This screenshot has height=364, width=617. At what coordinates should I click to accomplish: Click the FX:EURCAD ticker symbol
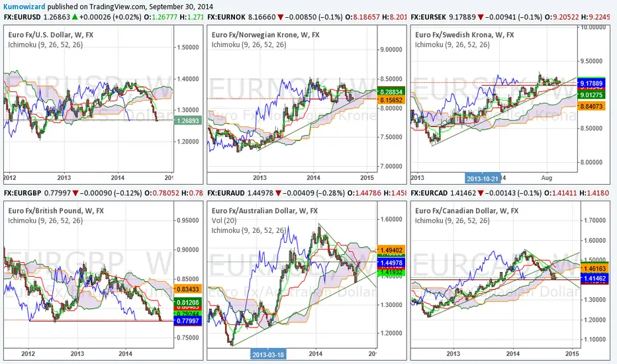[x=429, y=193]
